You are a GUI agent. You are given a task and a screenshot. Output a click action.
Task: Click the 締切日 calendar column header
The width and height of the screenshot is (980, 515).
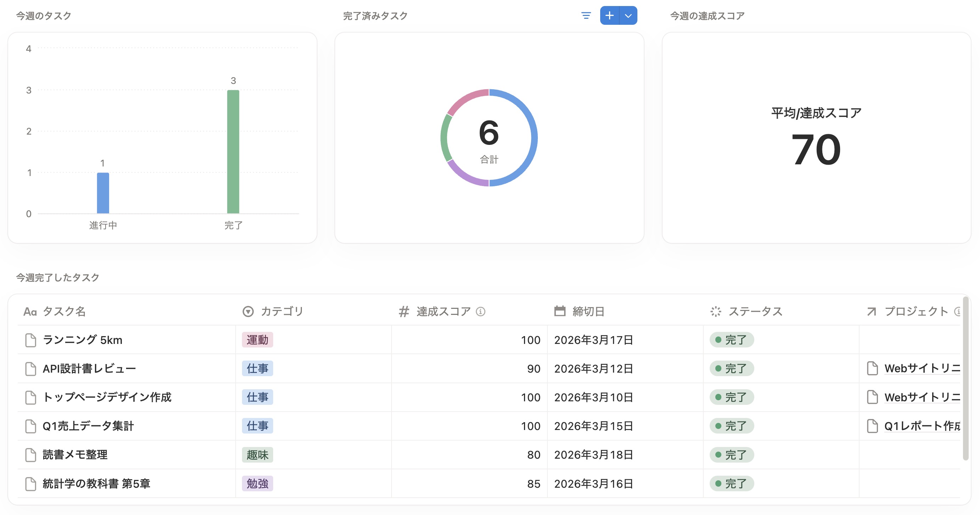(x=588, y=311)
